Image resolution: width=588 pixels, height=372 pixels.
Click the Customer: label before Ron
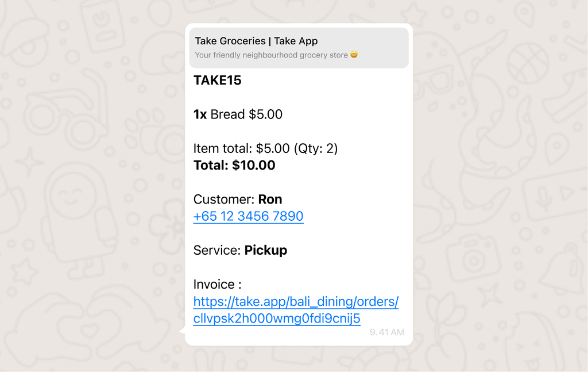click(224, 200)
